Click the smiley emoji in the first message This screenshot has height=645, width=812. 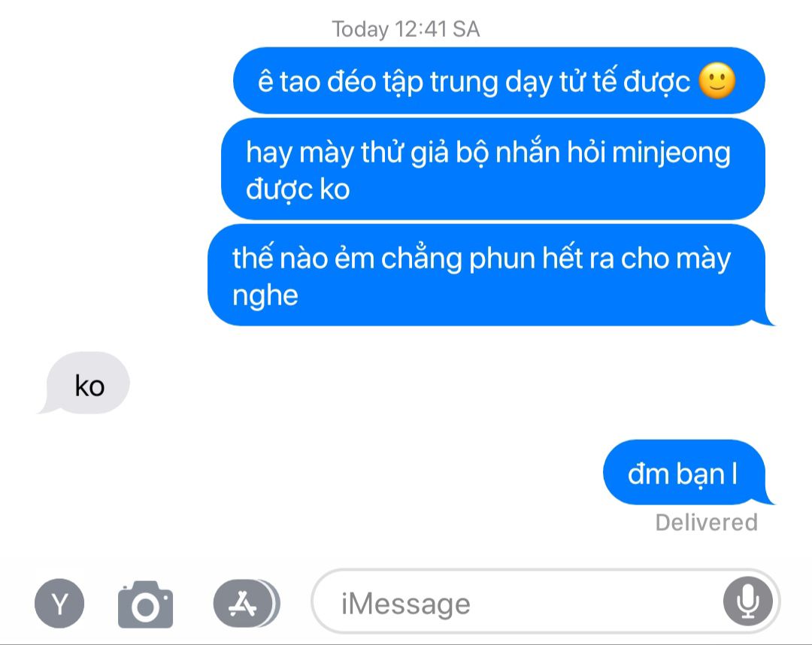tap(717, 81)
